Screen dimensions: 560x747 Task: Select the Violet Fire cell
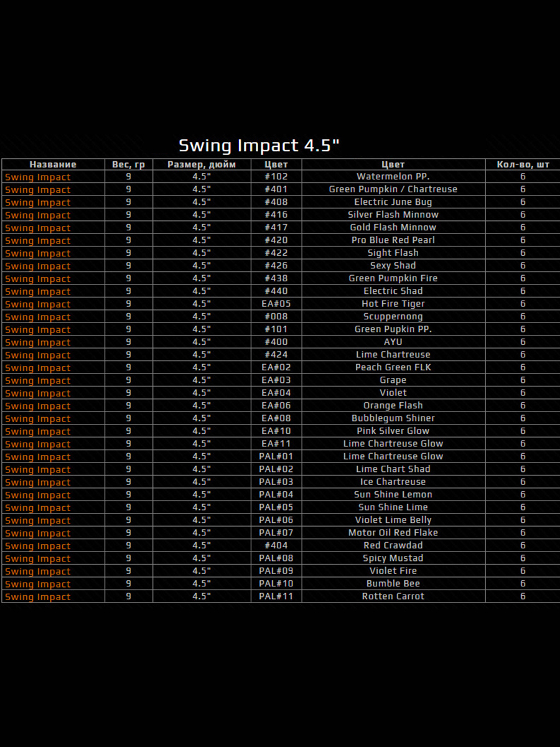tap(393, 571)
